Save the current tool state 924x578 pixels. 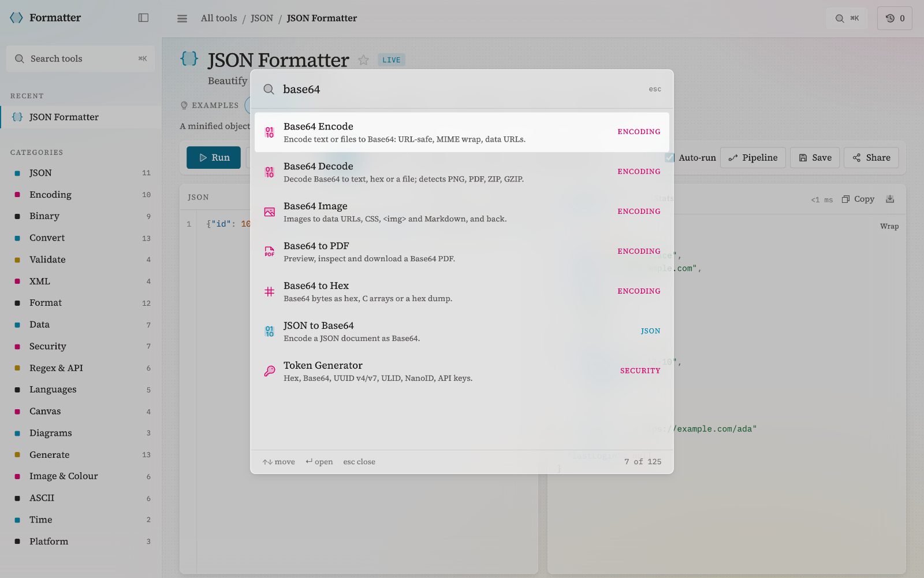coord(815,158)
